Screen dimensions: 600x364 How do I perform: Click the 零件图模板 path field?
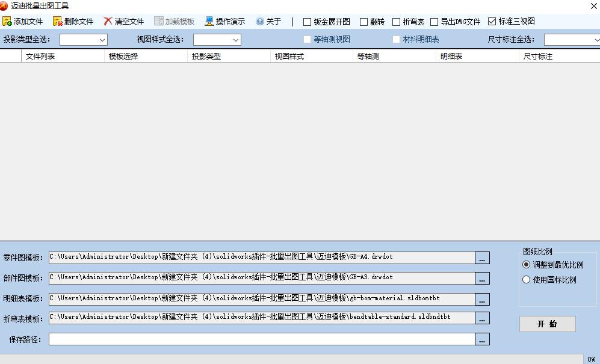(262, 258)
